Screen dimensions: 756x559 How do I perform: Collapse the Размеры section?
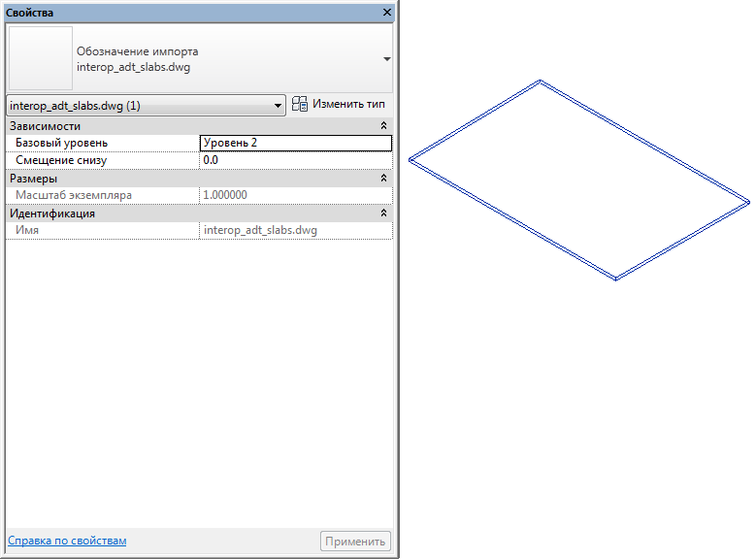click(383, 179)
